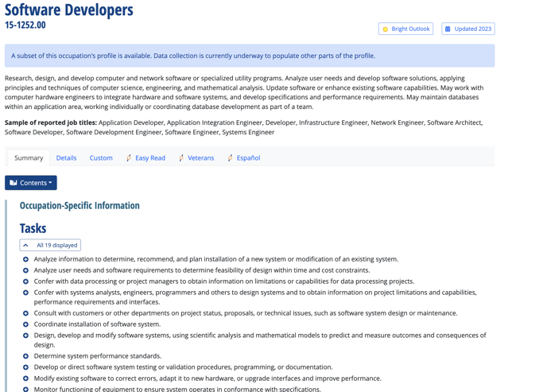547x392 pixels.
Task: Click the Tasks heading
Action: click(33, 228)
